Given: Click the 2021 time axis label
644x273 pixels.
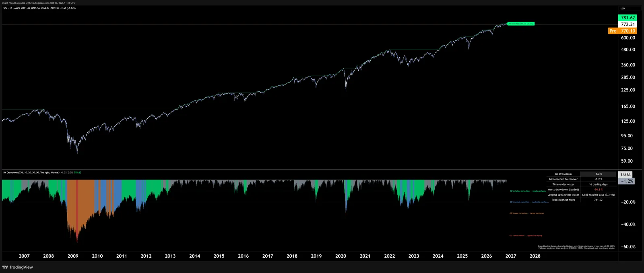Looking at the screenshot, I should click(x=365, y=256).
